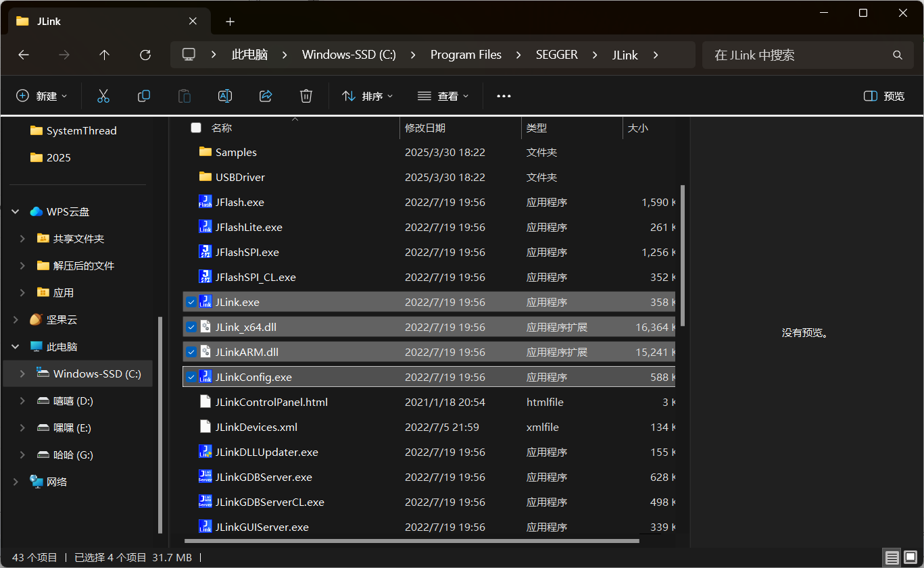Uncheck the JLink_x64.dll checkbox

click(x=191, y=327)
